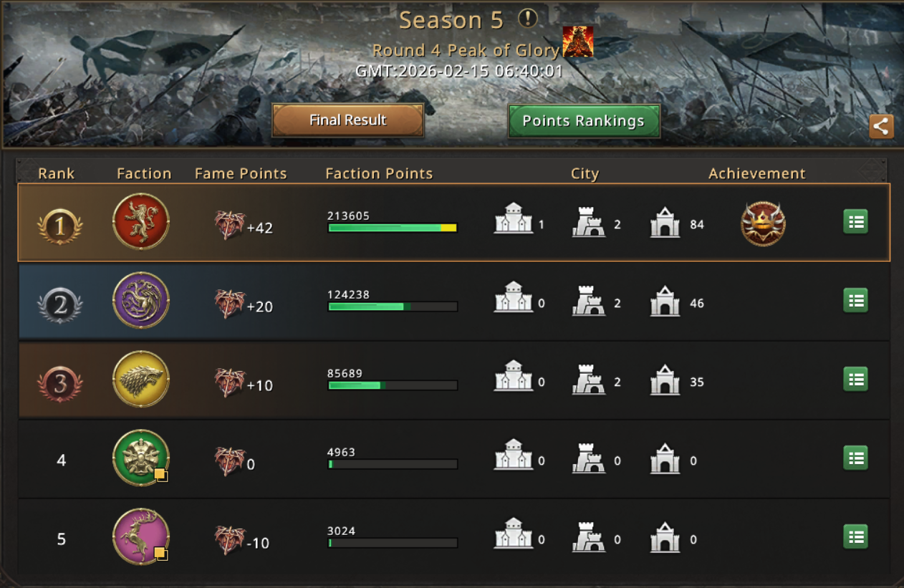Image resolution: width=904 pixels, height=588 pixels.
Task: Open details list for rank 2 faction
Action: tap(855, 301)
